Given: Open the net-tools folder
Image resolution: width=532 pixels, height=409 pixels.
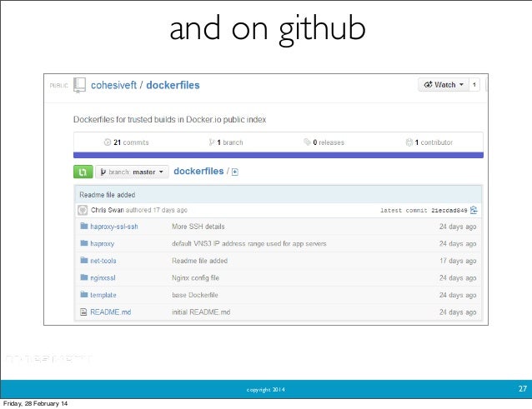Looking at the screenshot, I should [x=103, y=261].
